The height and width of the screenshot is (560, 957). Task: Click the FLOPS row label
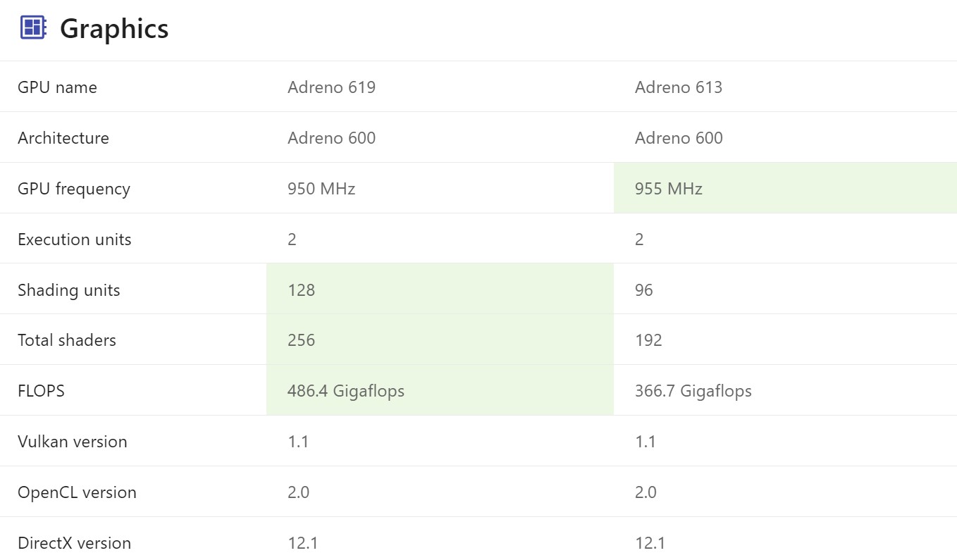click(x=41, y=391)
